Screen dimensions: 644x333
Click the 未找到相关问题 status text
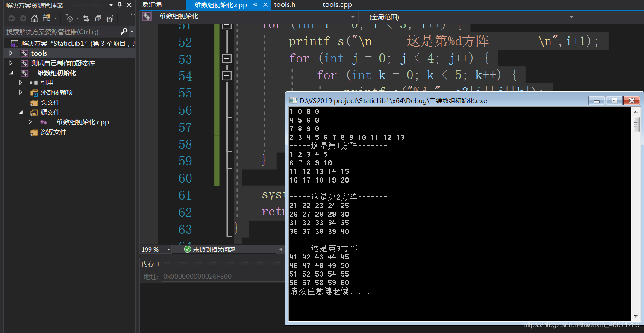[214, 249]
